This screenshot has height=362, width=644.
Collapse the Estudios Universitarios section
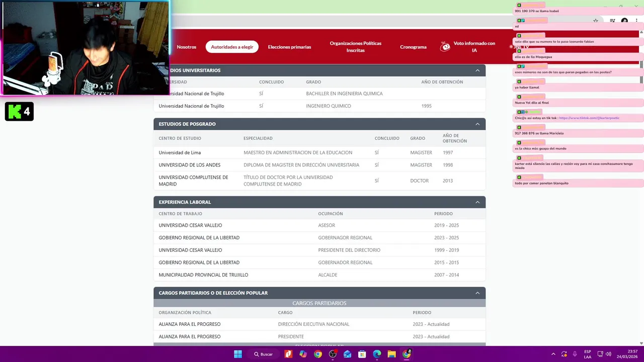pyautogui.click(x=477, y=70)
